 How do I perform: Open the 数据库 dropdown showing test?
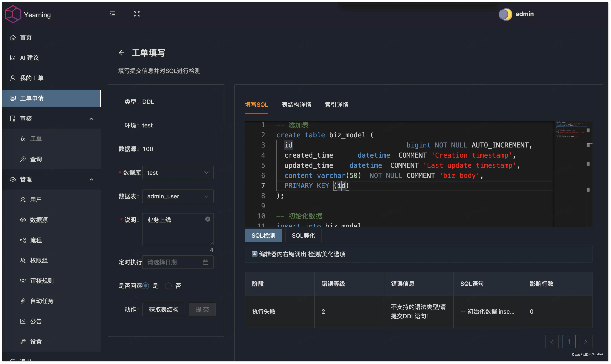[178, 173]
